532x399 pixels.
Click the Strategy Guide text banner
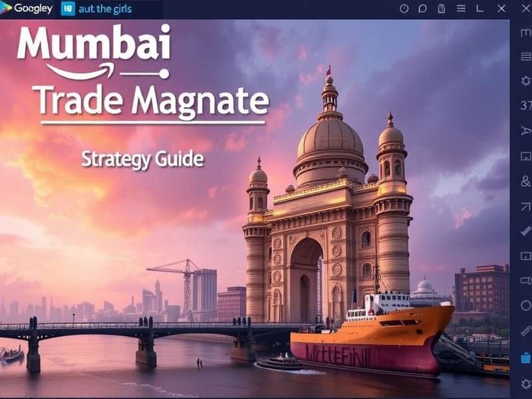click(141, 158)
